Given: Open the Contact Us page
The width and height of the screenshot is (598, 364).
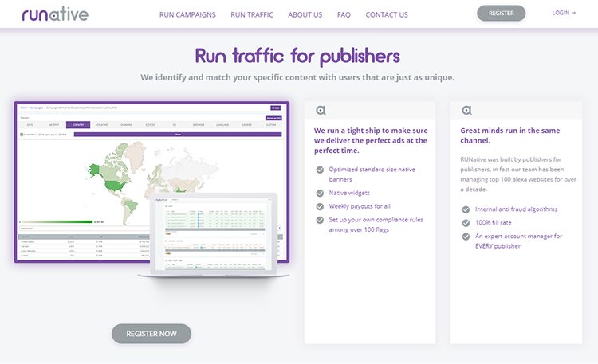Looking at the screenshot, I should click(387, 15).
